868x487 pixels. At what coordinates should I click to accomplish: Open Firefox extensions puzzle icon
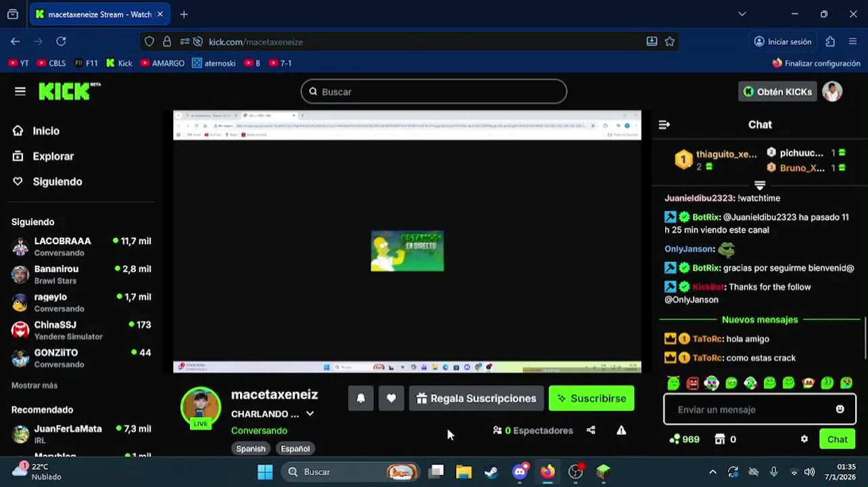830,41
